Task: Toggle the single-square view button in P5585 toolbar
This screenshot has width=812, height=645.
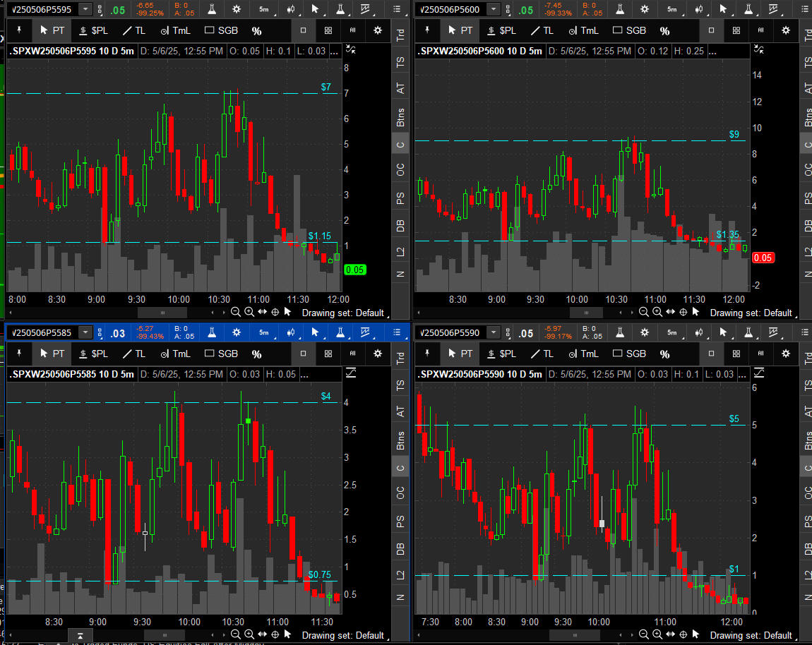Action: coord(303,354)
